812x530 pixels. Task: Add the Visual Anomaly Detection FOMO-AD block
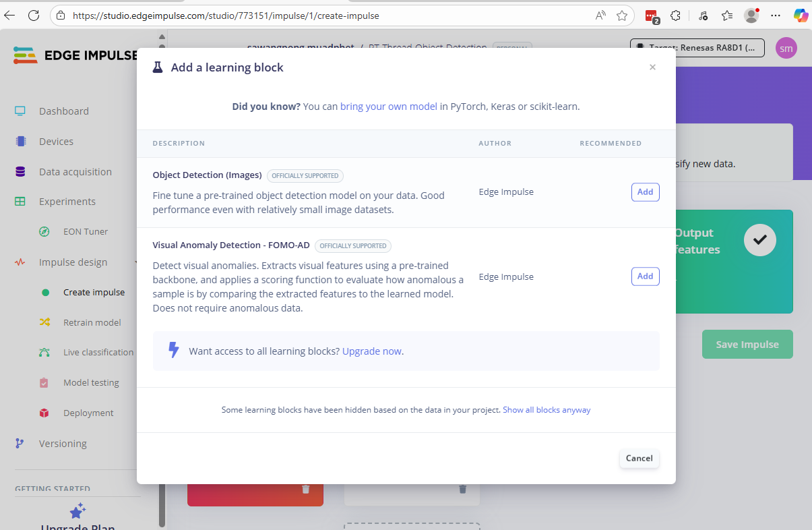[645, 276]
